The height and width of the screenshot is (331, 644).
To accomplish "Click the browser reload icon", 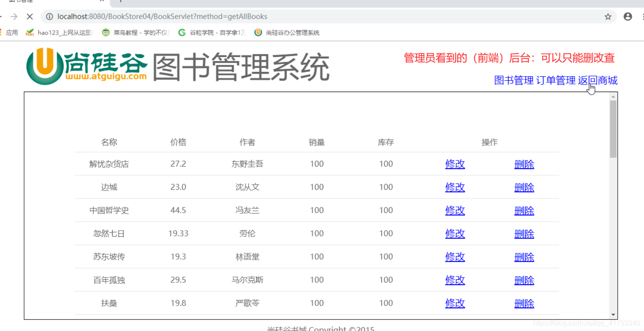I will (x=29, y=17).
